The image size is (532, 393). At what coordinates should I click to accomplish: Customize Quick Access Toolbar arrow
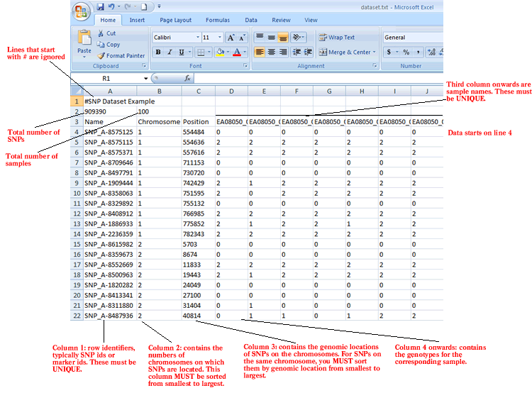point(159,7)
